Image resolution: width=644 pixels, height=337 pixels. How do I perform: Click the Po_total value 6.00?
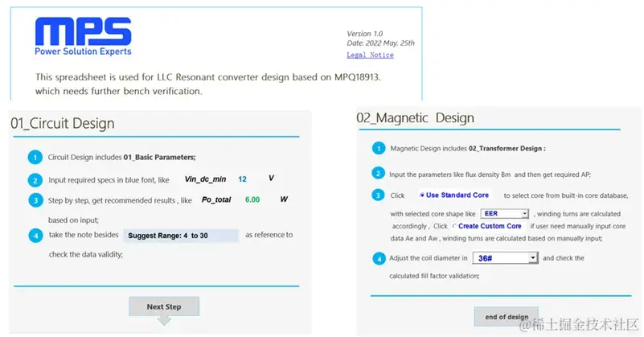252,199
